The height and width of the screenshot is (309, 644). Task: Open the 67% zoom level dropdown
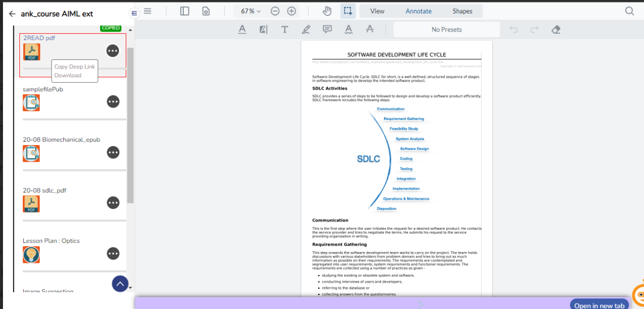pyautogui.click(x=251, y=11)
